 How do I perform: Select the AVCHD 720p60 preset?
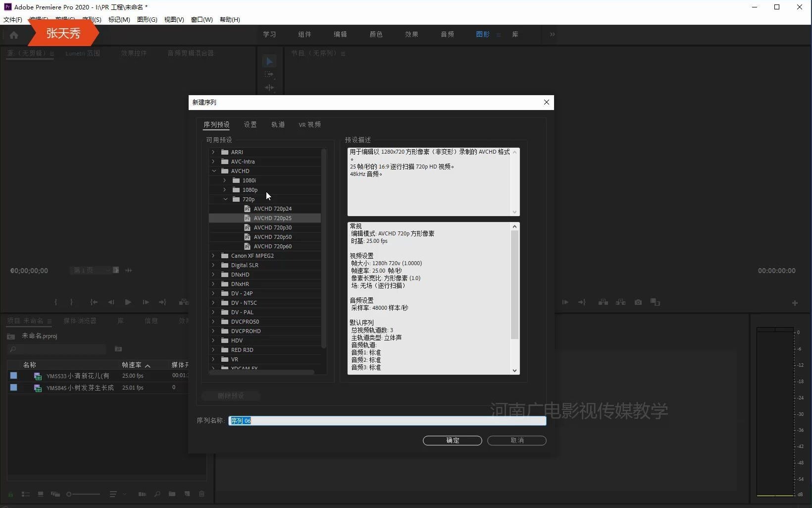click(272, 246)
